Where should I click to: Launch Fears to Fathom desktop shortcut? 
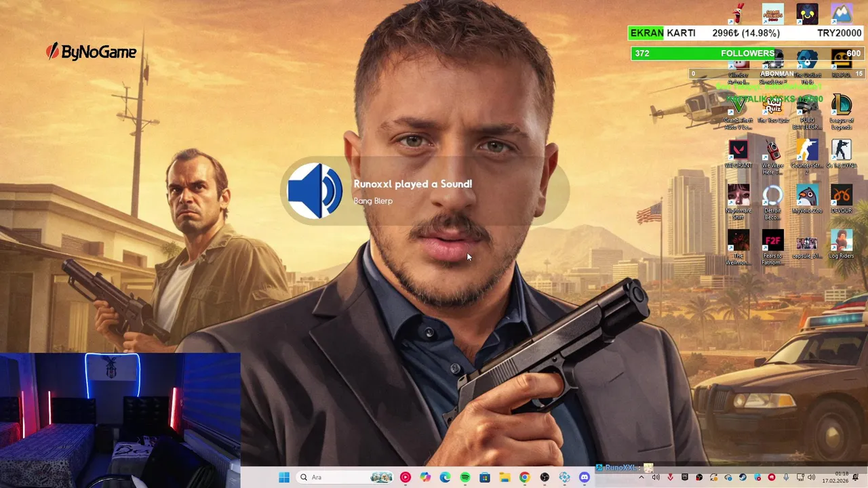point(773,248)
